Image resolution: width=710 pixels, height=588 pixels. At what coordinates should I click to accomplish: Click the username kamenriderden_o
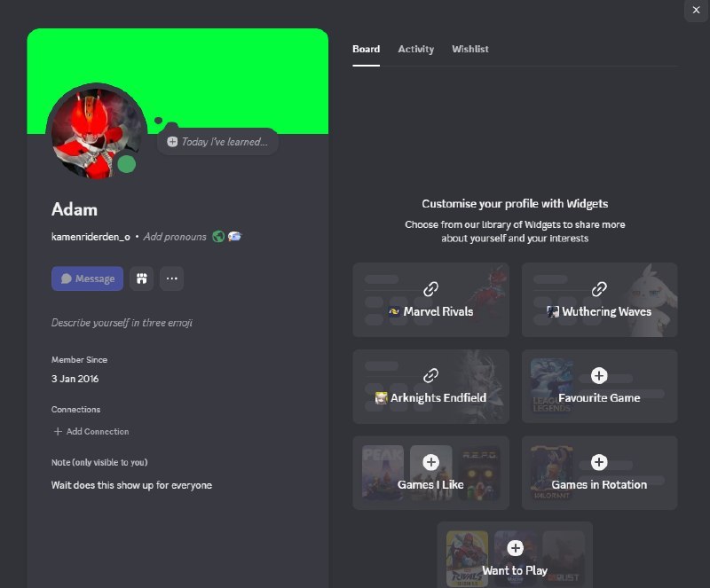pos(91,237)
